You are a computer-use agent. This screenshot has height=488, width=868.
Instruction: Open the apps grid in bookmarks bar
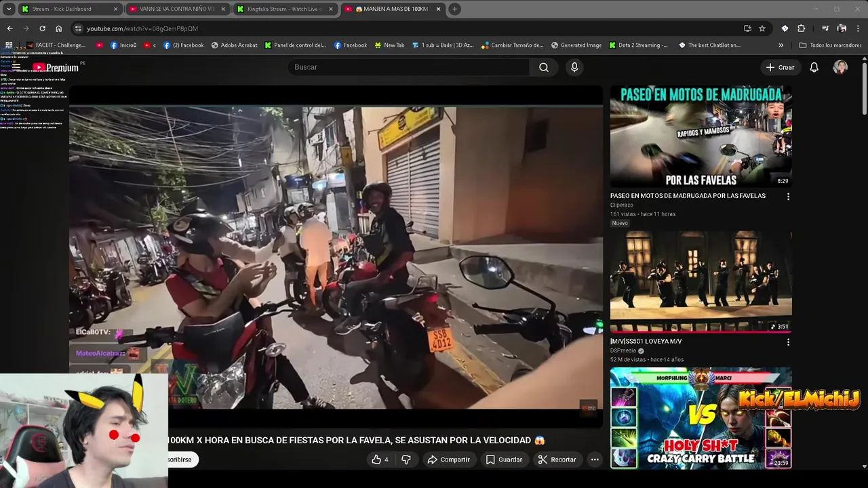click(x=9, y=45)
